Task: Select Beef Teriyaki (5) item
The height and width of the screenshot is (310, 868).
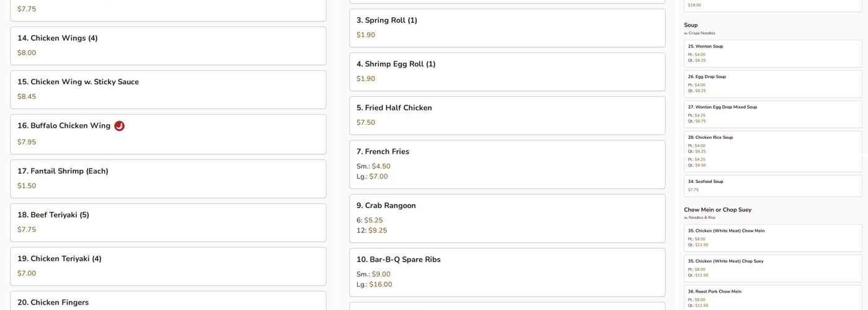Action: pyautogui.click(x=168, y=222)
